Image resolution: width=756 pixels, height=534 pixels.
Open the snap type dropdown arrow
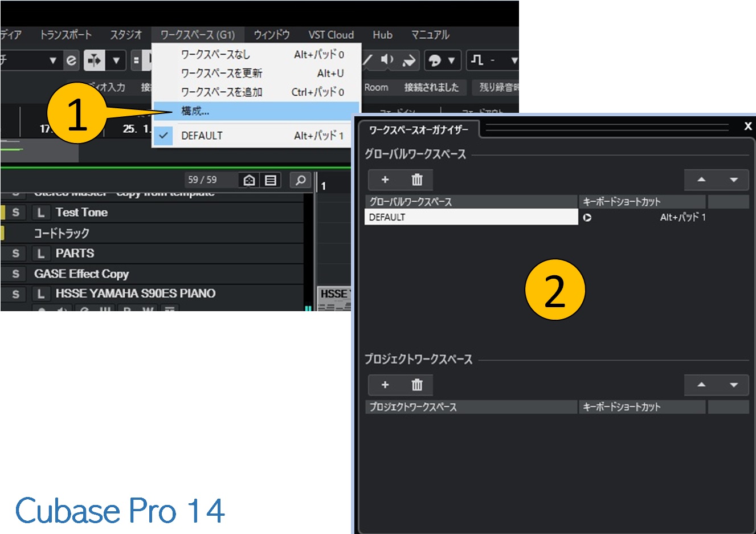tap(452, 60)
